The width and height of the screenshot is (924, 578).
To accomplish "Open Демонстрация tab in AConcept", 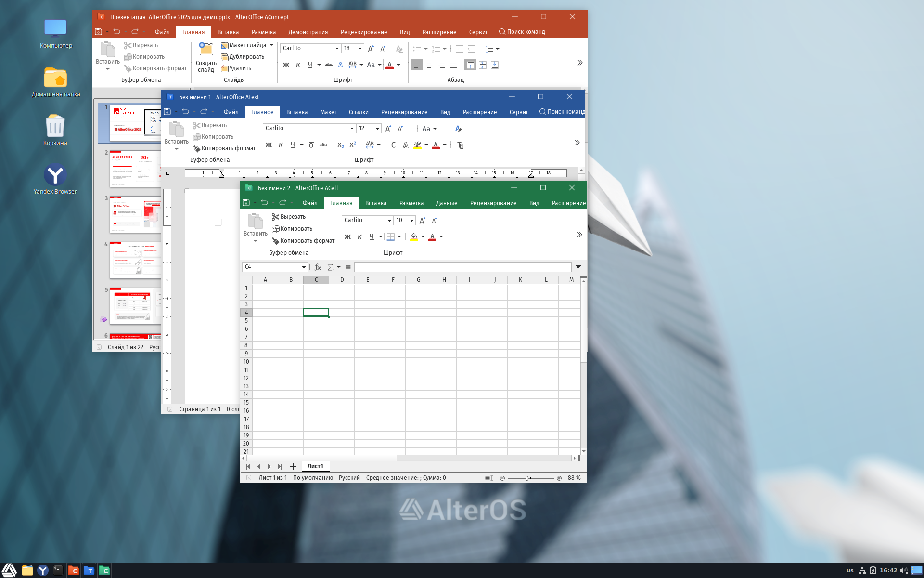I will pyautogui.click(x=308, y=32).
